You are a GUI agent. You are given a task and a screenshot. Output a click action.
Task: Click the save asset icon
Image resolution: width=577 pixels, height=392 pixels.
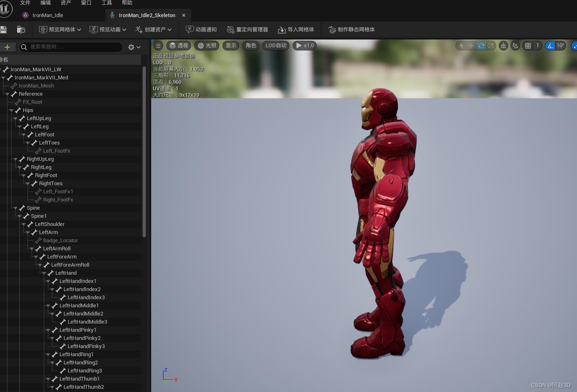pos(3,29)
